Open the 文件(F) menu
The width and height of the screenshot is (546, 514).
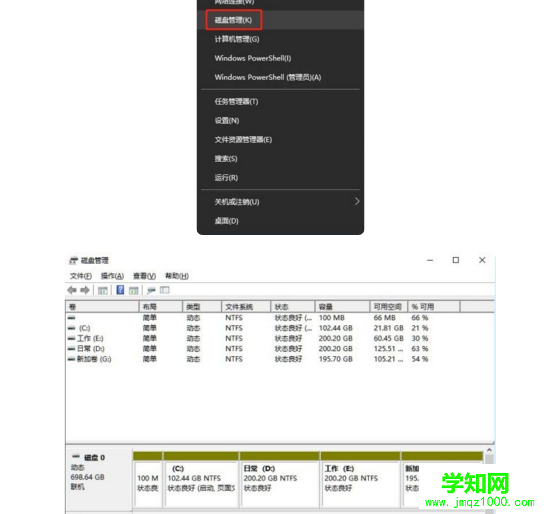point(81,276)
